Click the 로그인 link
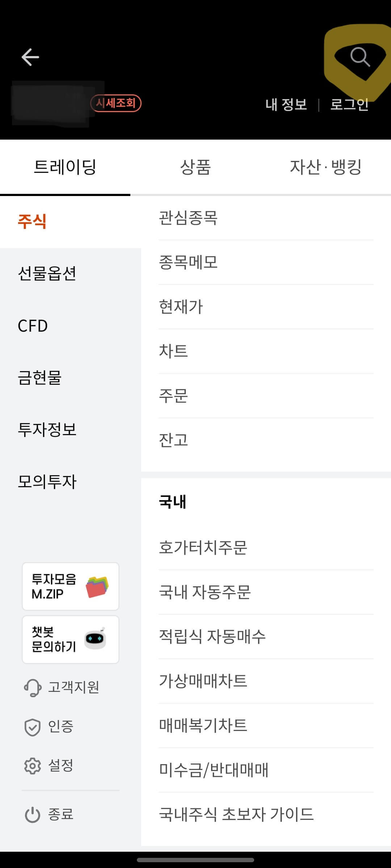Viewport: 391px width, 868px height. point(350,105)
